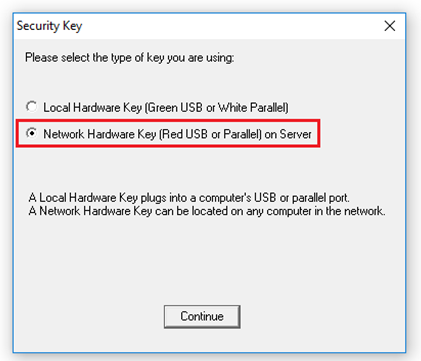421x361 pixels.
Task: Click the words 'Local Hardware Key' in the first option
Action: click(x=93, y=108)
